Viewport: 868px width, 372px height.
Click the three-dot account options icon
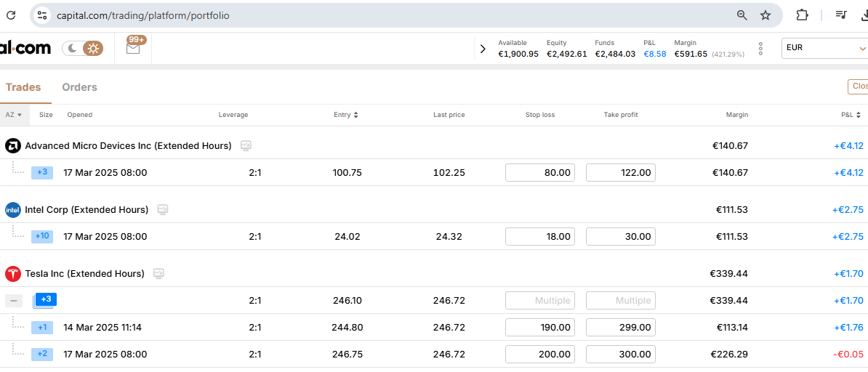[760, 49]
